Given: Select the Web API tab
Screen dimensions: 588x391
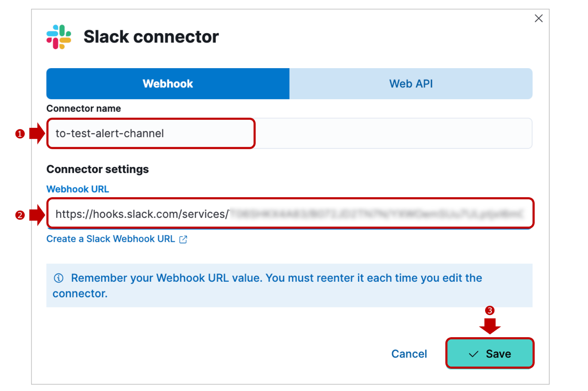Looking at the screenshot, I should (411, 84).
